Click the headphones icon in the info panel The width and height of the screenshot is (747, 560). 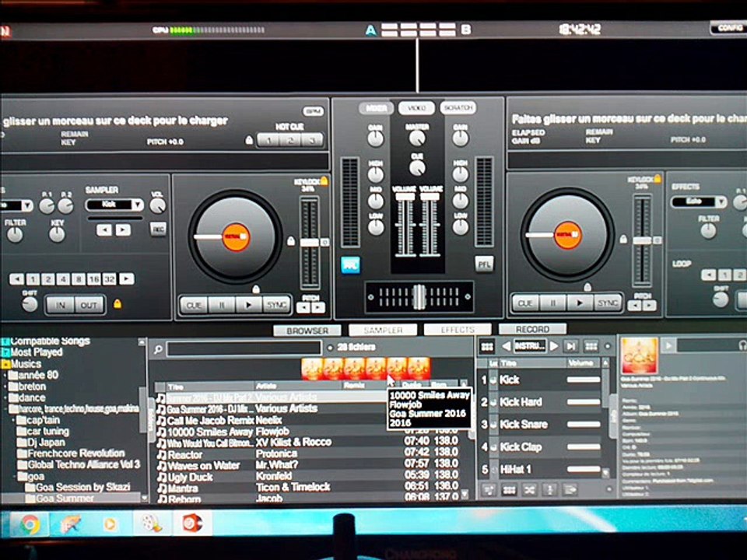coord(742,345)
